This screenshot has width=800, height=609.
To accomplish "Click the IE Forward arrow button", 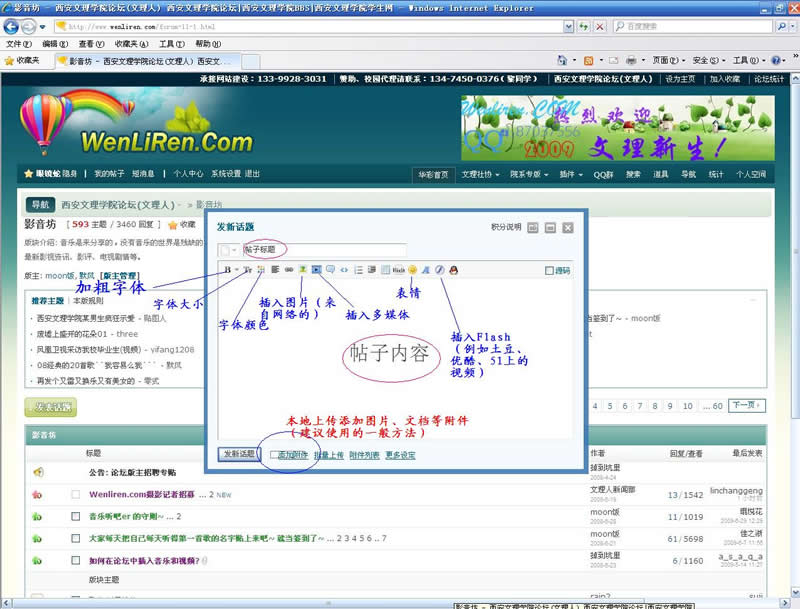I will point(29,26).
